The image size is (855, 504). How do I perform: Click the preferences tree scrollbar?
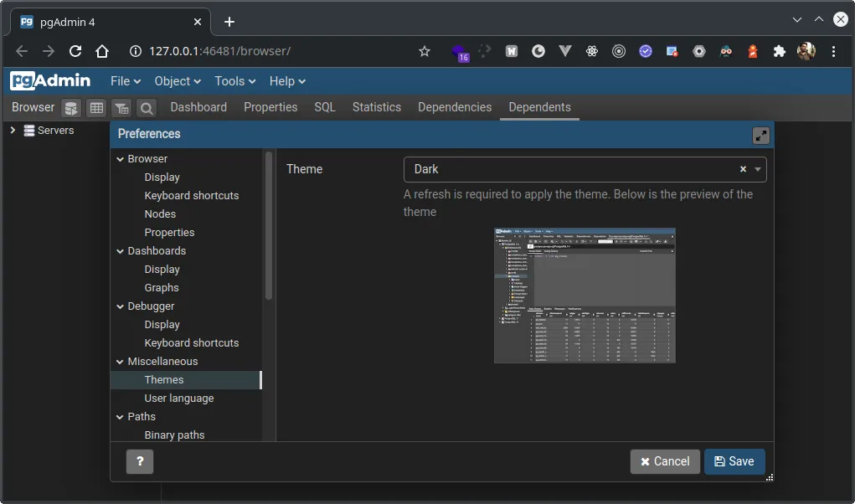point(268,226)
